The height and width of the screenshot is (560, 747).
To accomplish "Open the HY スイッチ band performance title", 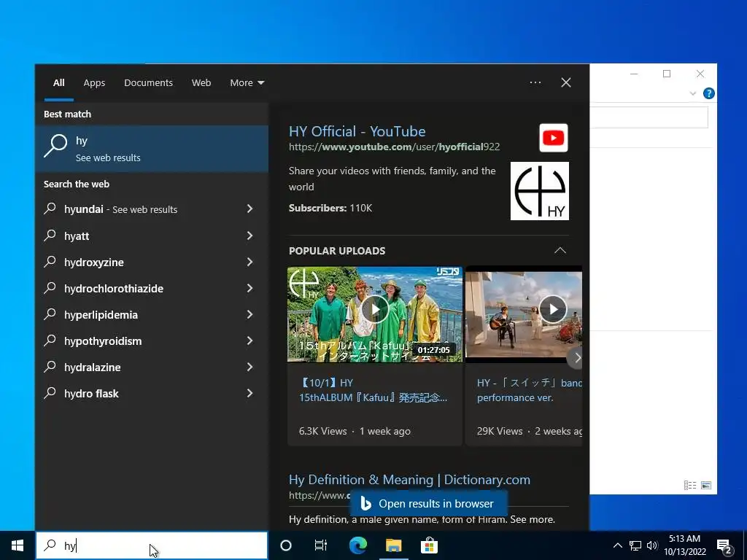I will tap(530, 390).
